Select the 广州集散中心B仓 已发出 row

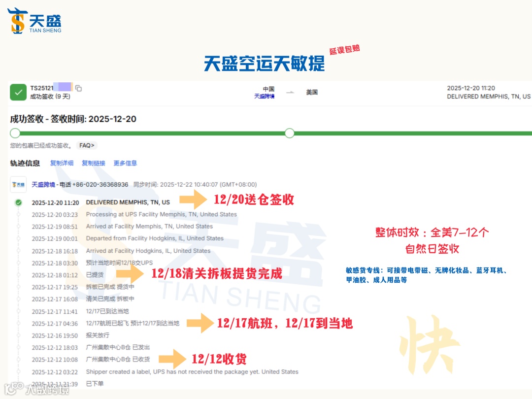click(91, 347)
